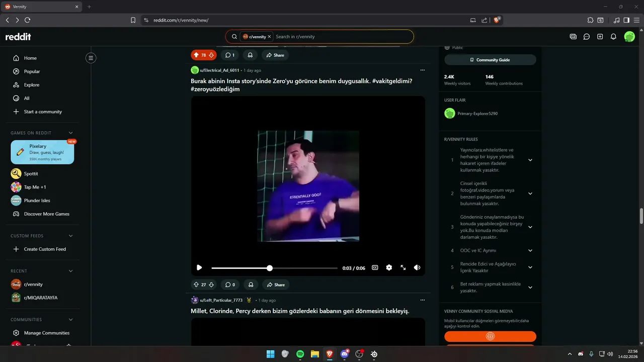Open more options for Electrical_Ad_6011 post
644x362 pixels.
[423, 70]
